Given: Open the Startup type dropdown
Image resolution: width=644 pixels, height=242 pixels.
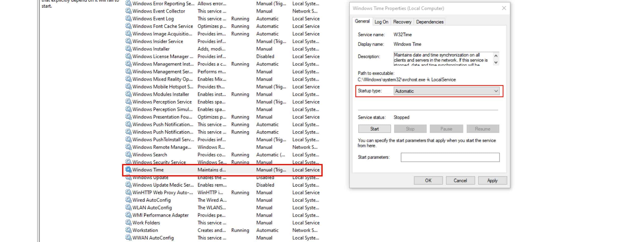Looking at the screenshot, I should coord(447,91).
